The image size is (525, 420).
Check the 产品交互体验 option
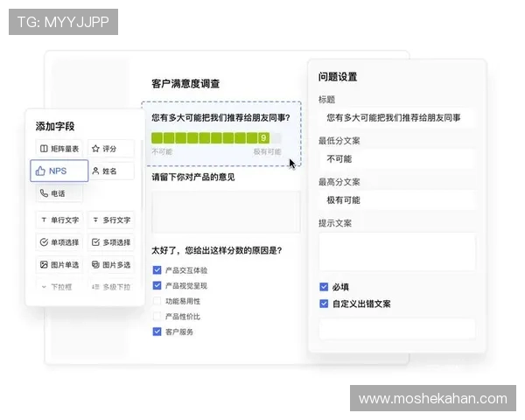pos(157,270)
